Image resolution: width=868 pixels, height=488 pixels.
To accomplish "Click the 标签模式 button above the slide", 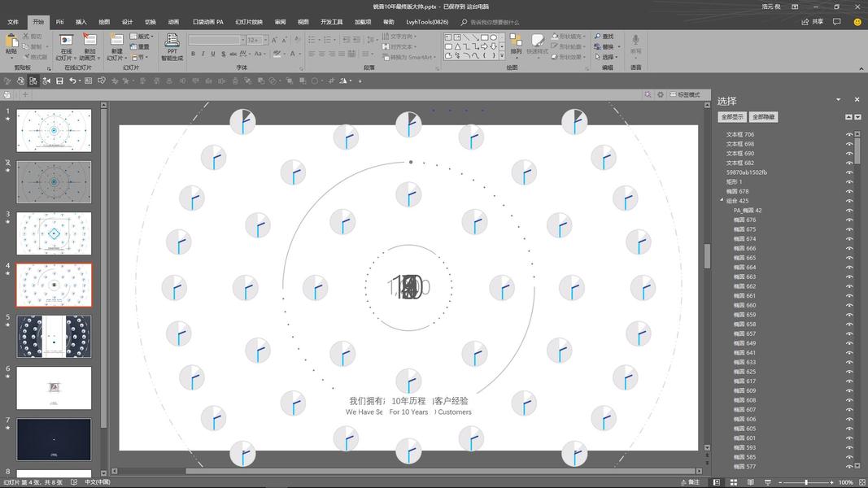I will (x=685, y=94).
